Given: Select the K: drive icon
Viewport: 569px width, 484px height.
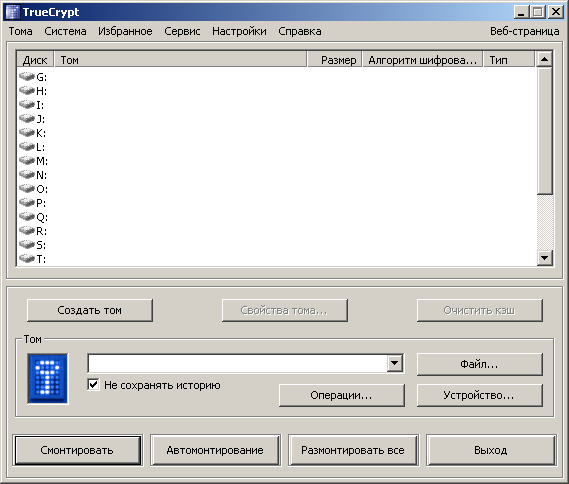Looking at the screenshot, I should click(27, 132).
